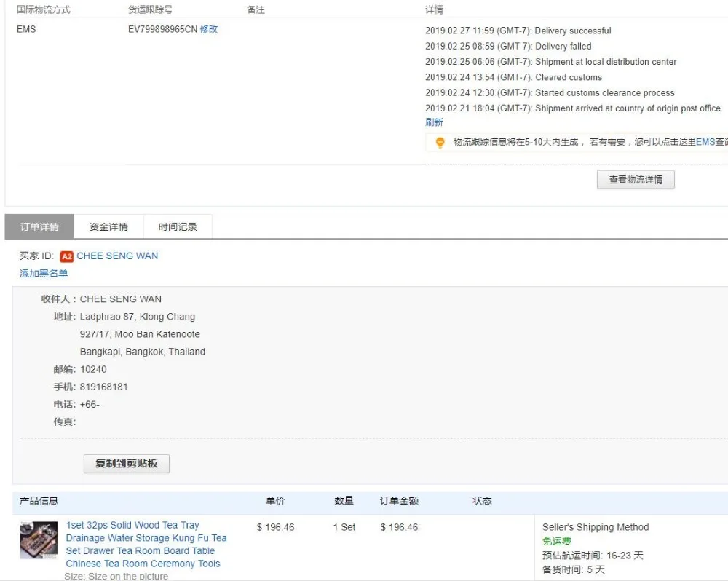
Task: Click the 'Cleared customs' tracking entry
Action: (513, 77)
